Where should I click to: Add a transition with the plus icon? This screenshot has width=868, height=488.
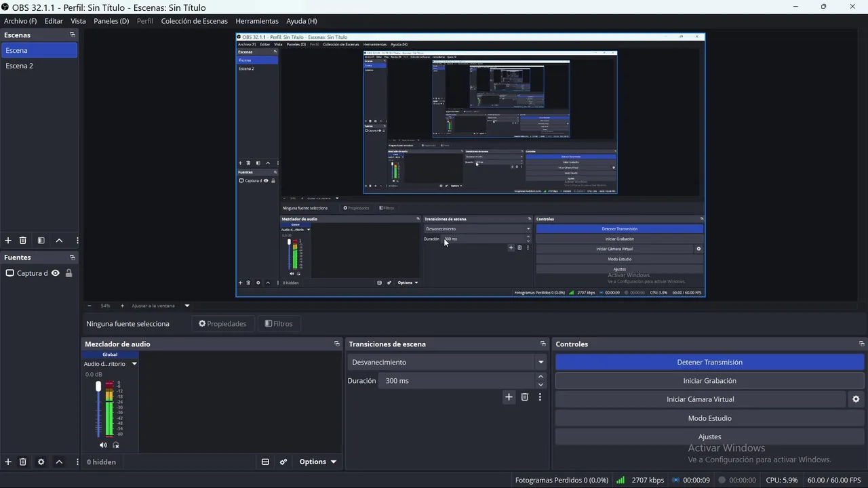pos(509,397)
